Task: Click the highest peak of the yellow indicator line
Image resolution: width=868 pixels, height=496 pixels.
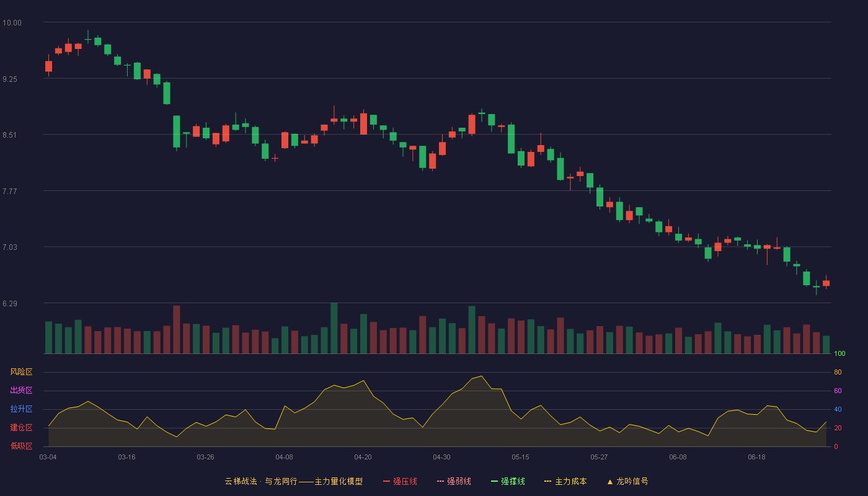Action: pos(481,376)
